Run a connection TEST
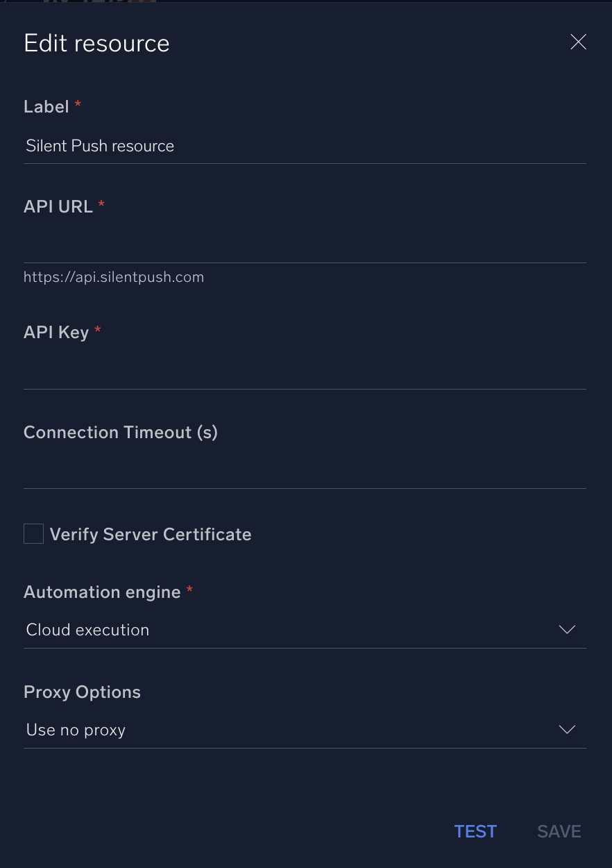 (475, 831)
